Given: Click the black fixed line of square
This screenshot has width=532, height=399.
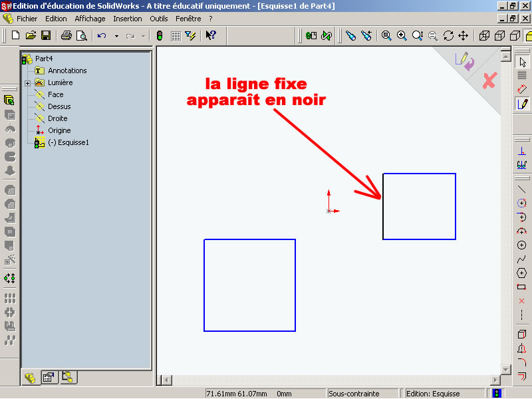Looking at the screenshot, I should tap(383, 206).
